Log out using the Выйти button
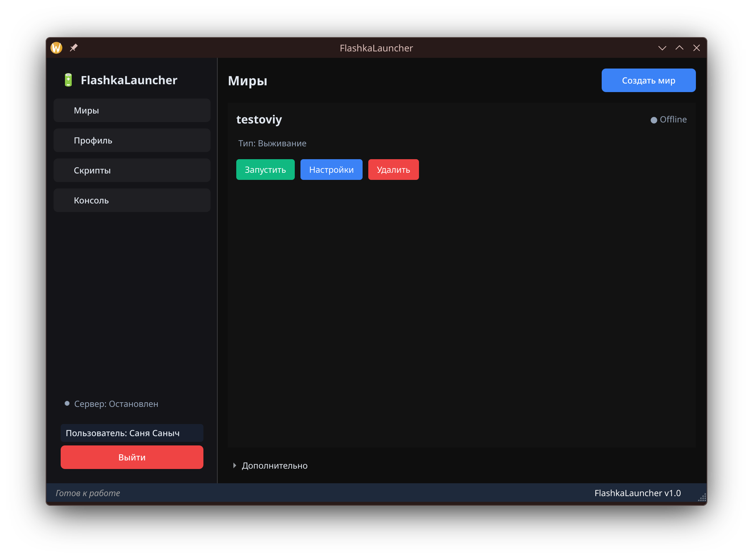 [x=132, y=457]
